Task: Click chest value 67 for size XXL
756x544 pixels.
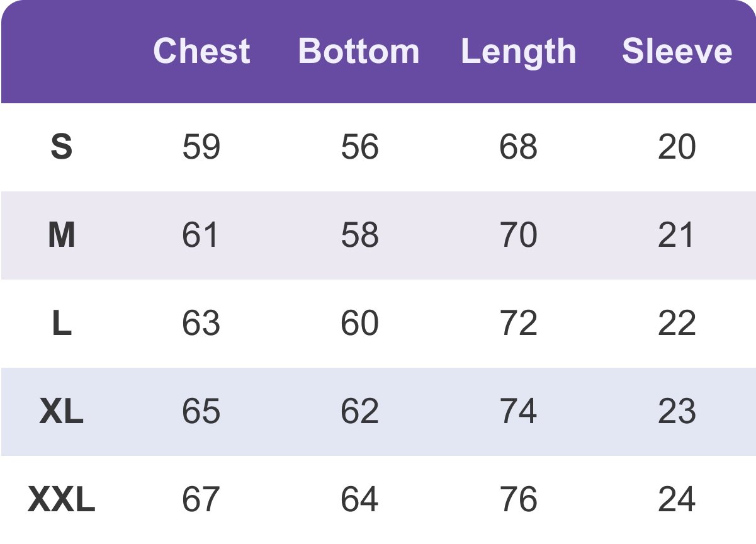Action: pyautogui.click(x=201, y=500)
